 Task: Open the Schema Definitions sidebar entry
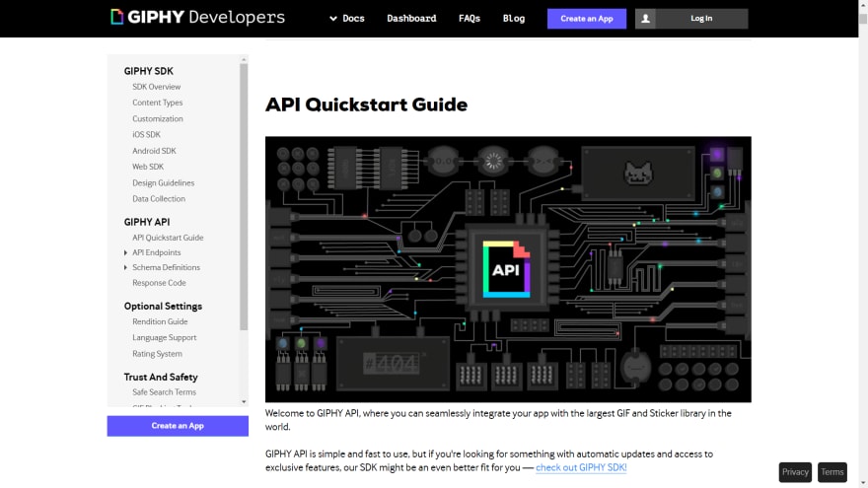166,268
